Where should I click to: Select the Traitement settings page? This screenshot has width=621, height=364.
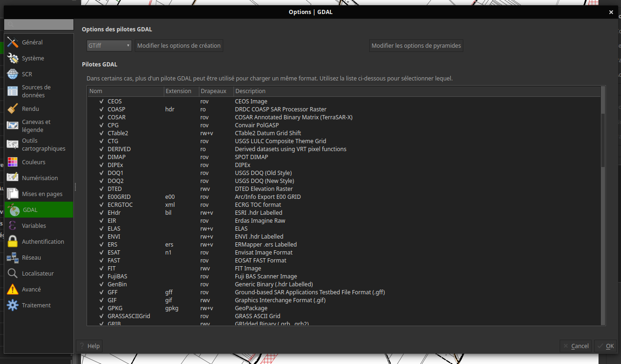click(x=39, y=305)
